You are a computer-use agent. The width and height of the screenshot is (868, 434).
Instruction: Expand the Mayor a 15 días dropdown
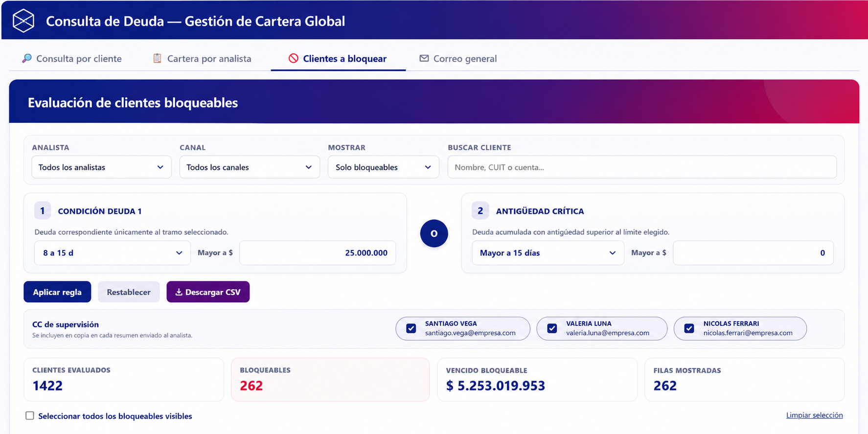point(548,253)
